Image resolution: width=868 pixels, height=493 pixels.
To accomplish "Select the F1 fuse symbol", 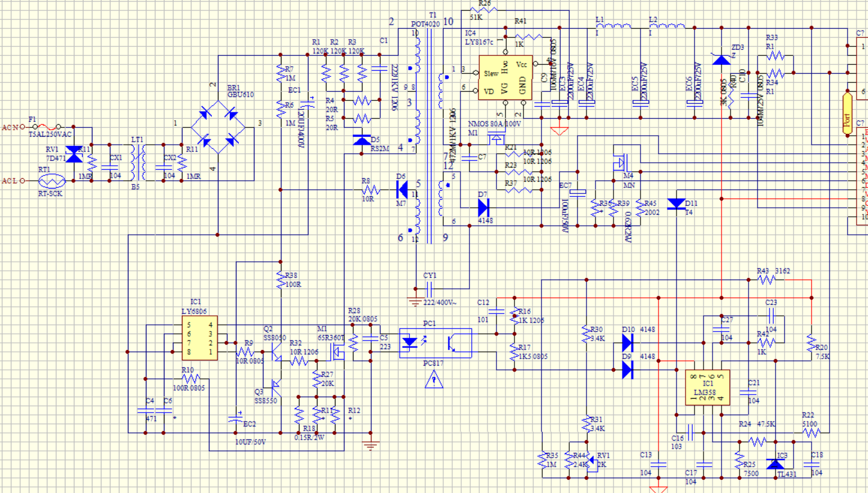I will [46, 127].
